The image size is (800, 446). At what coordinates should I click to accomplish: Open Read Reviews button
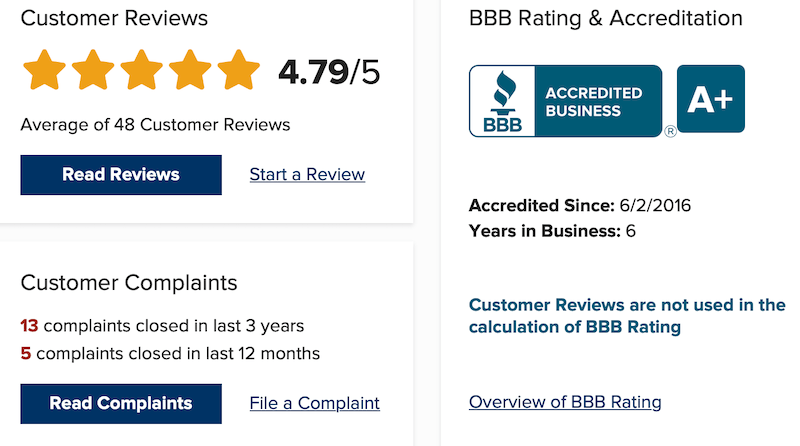(x=121, y=175)
